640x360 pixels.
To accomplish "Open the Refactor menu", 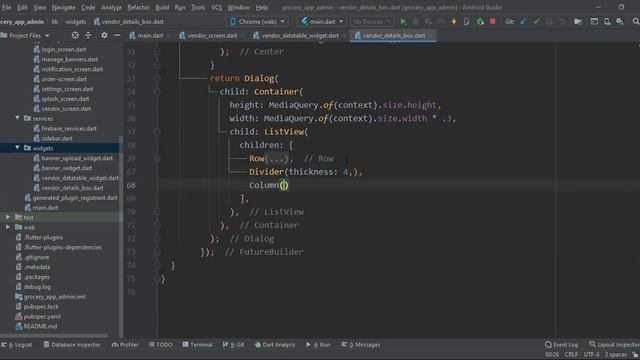I will pos(138,7).
